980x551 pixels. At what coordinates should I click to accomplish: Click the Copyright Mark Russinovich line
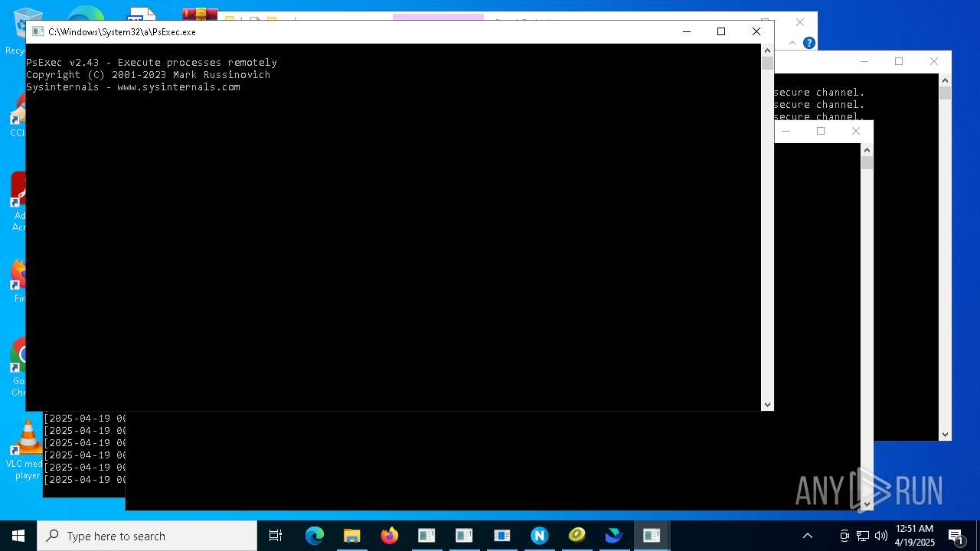coord(148,75)
